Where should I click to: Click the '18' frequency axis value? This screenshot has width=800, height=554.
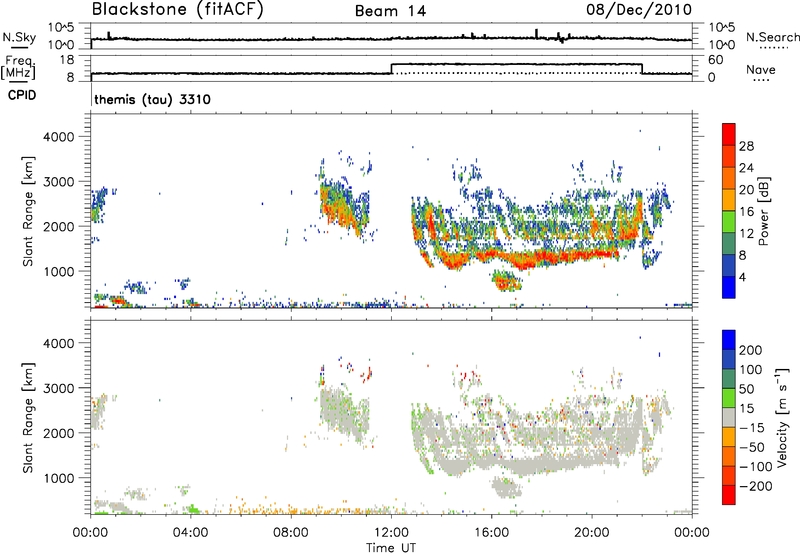pyautogui.click(x=66, y=60)
